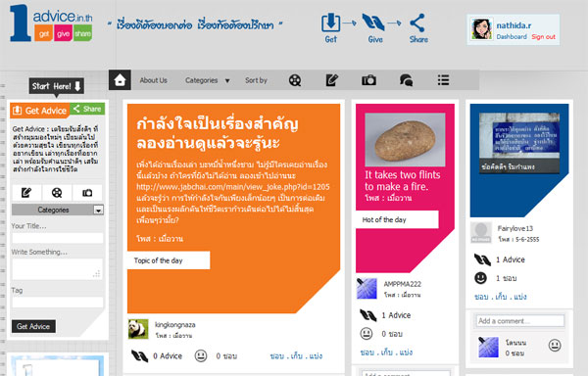
Task: Click into the Your Title field
Action: point(58,238)
